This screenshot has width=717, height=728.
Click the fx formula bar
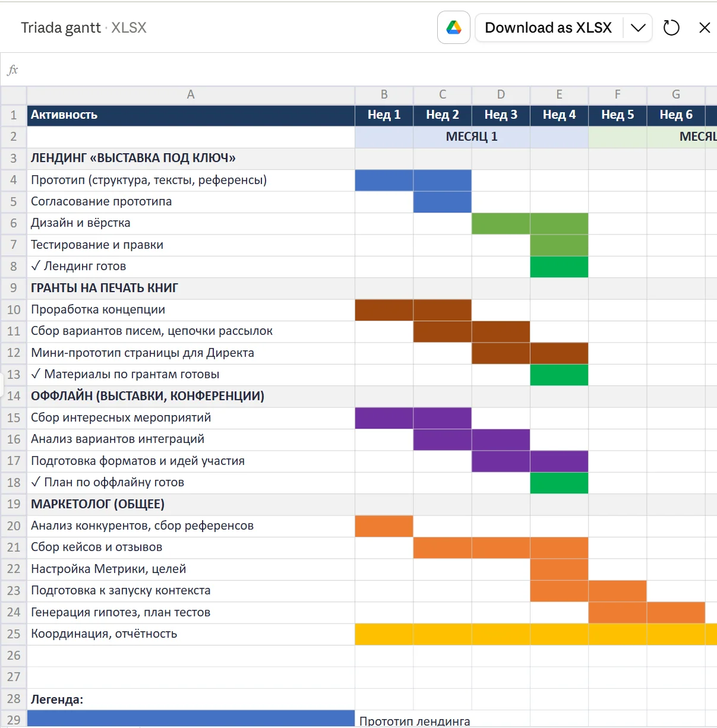[x=358, y=69]
